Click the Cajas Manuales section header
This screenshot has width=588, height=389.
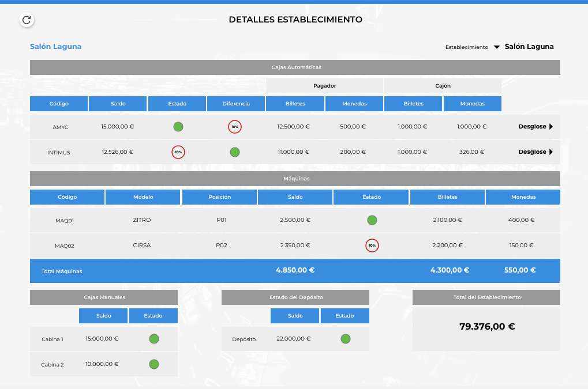point(104,297)
